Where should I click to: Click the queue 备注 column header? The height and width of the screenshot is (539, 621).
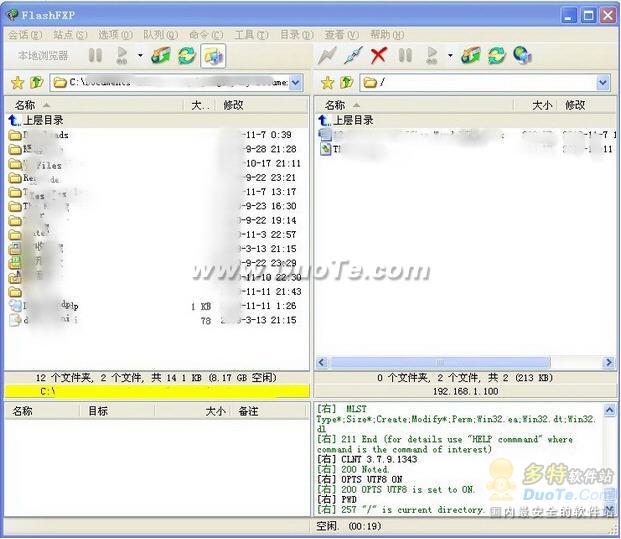click(269, 411)
